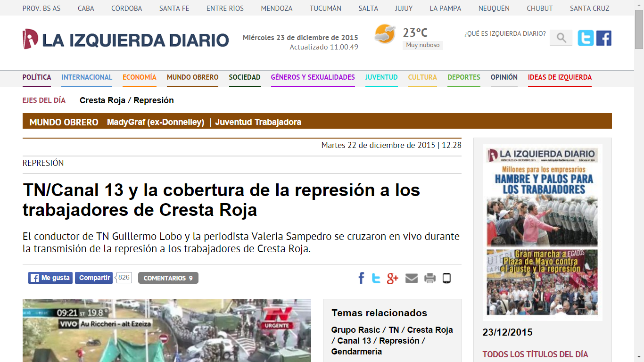Image resolution: width=644 pixels, height=362 pixels.
Task: Share article on Google Plus
Action: coord(393,278)
